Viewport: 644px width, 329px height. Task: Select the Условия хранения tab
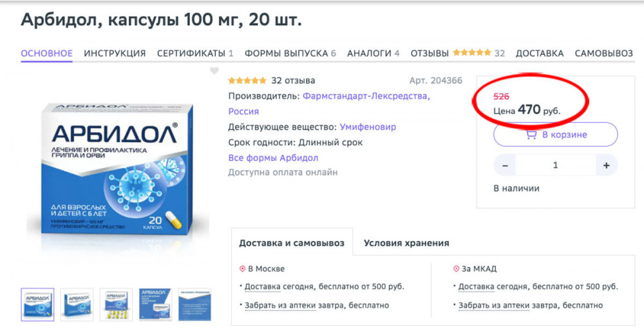406,243
